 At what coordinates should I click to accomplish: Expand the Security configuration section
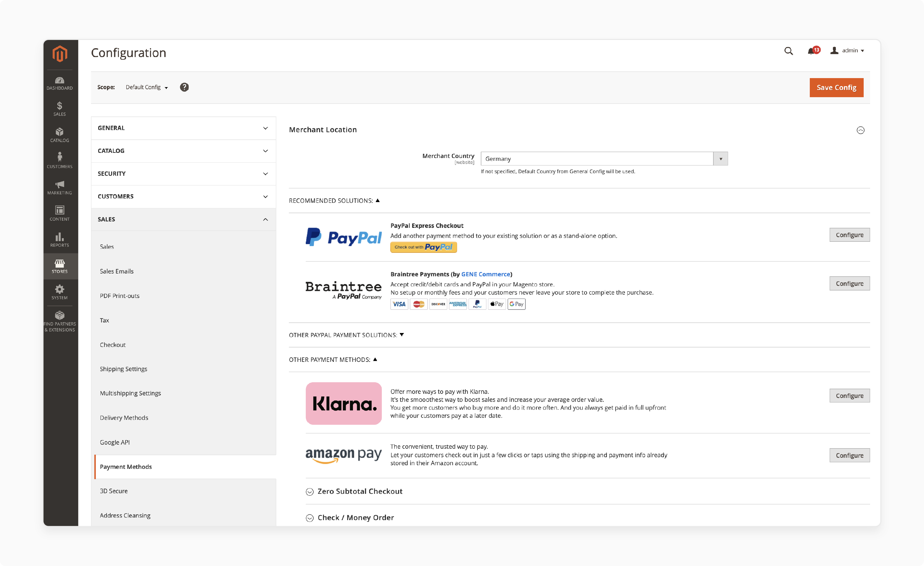click(183, 174)
